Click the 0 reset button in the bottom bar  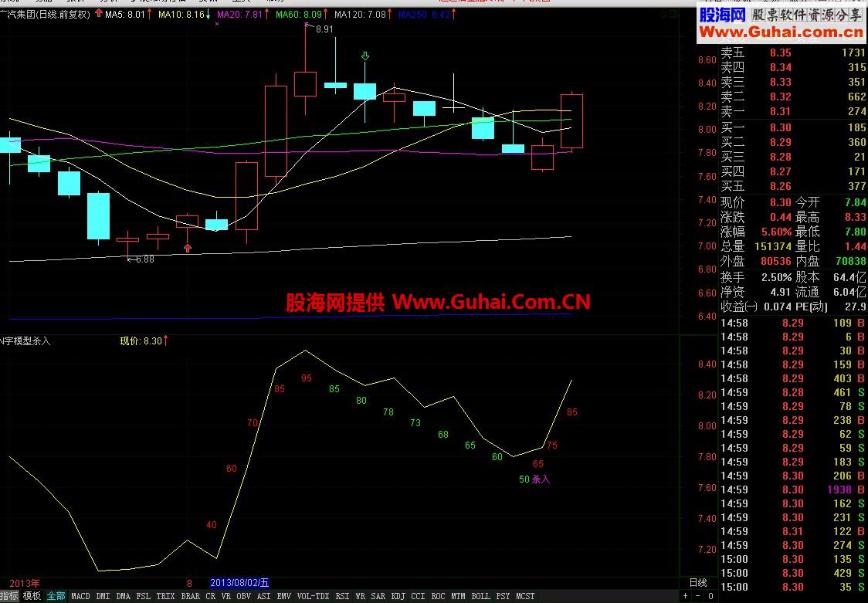pos(710,596)
